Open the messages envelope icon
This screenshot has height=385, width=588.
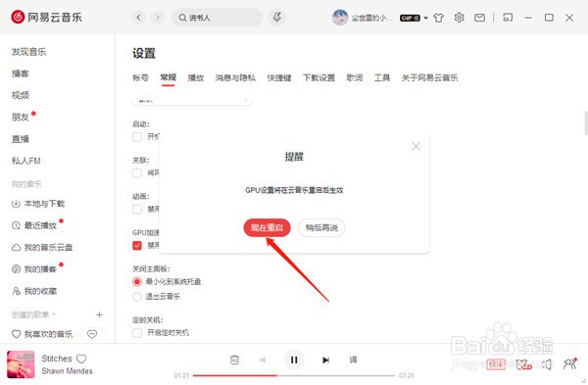coord(479,18)
